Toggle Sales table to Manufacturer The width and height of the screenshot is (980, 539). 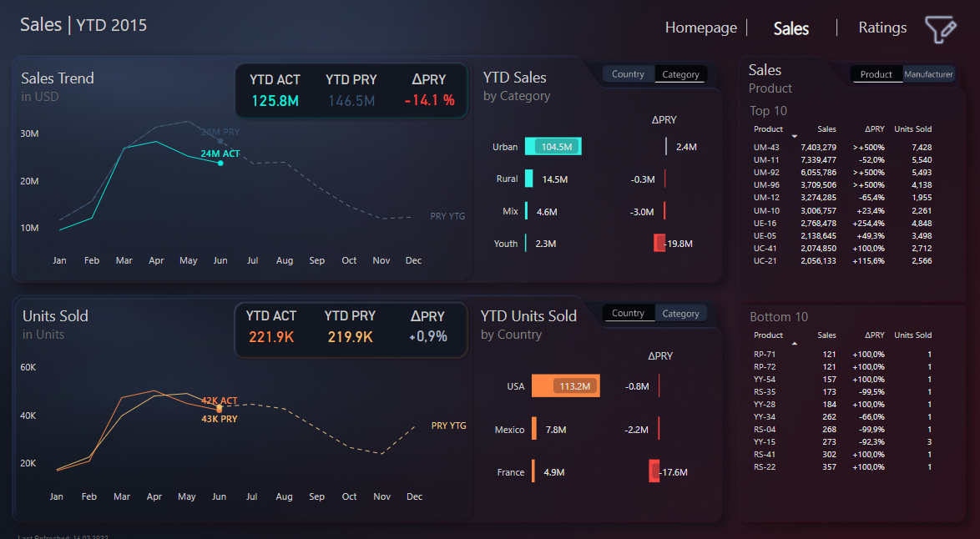click(928, 74)
